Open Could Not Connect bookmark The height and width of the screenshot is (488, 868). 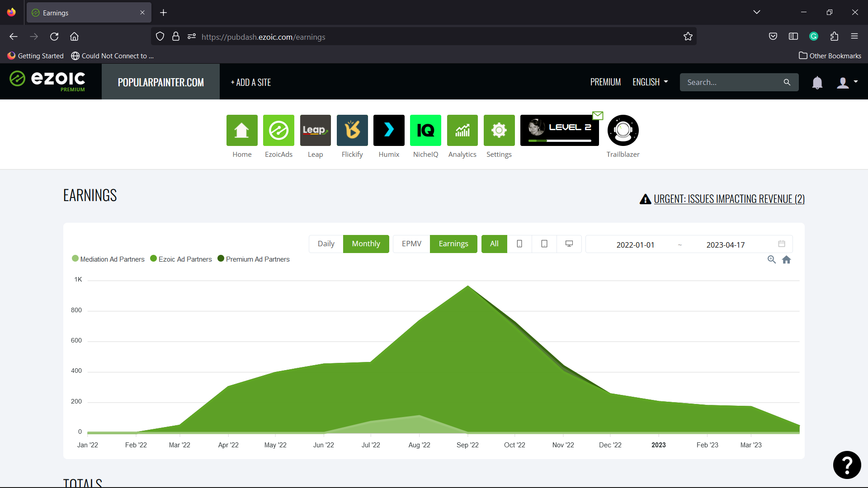click(113, 56)
